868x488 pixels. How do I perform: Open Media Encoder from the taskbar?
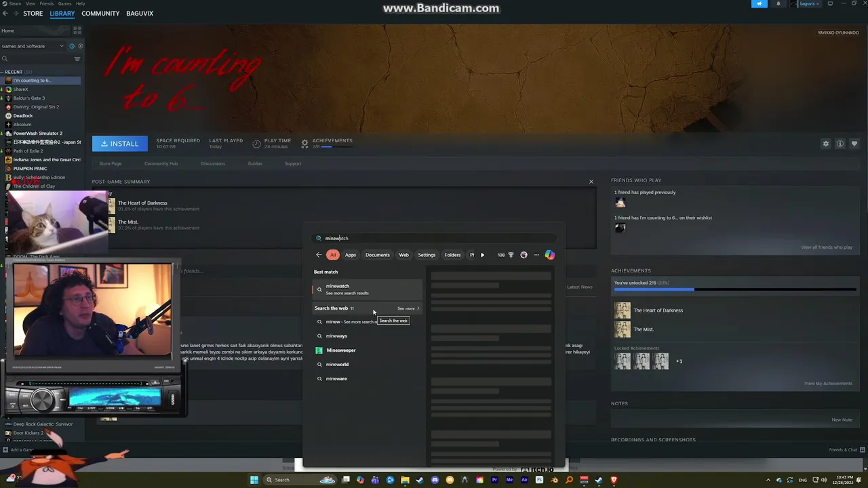pos(509,480)
